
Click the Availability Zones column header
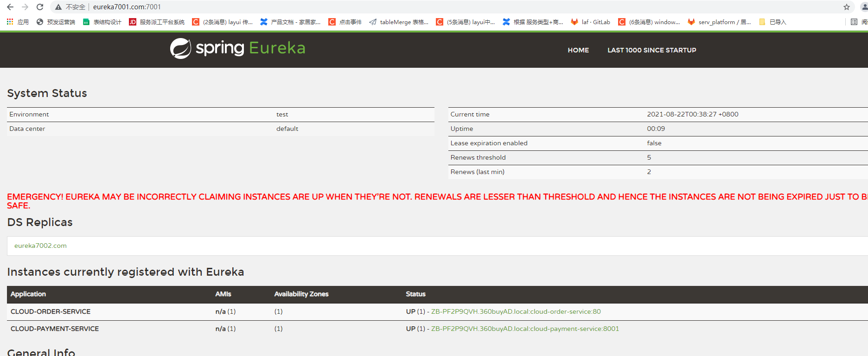301,294
